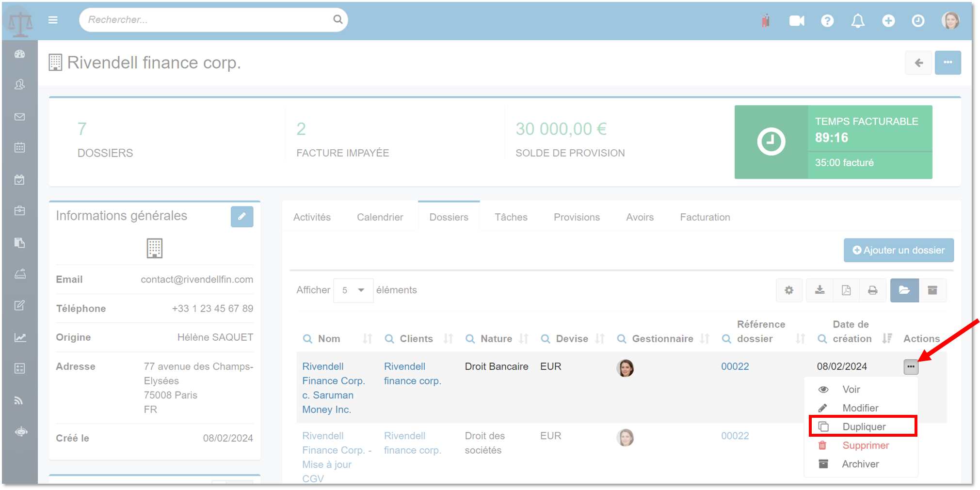This screenshot has height=490, width=980.
Task: Export the table as PDF icon
Action: [x=846, y=290]
